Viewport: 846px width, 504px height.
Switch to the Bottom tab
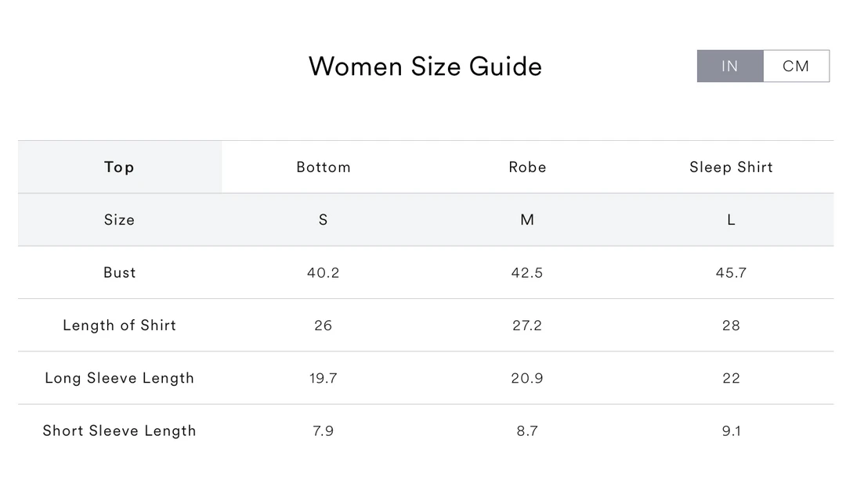(x=323, y=167)
